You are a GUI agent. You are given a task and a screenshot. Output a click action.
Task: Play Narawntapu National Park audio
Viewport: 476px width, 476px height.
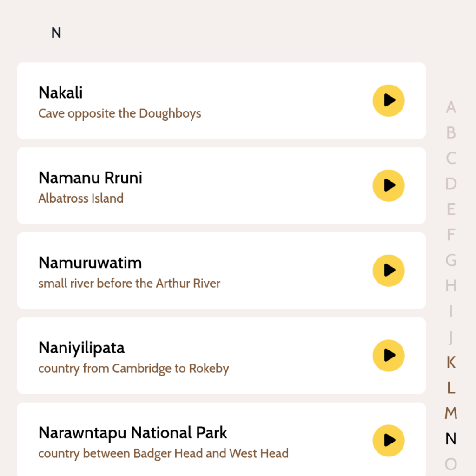[x=389, y=441]
